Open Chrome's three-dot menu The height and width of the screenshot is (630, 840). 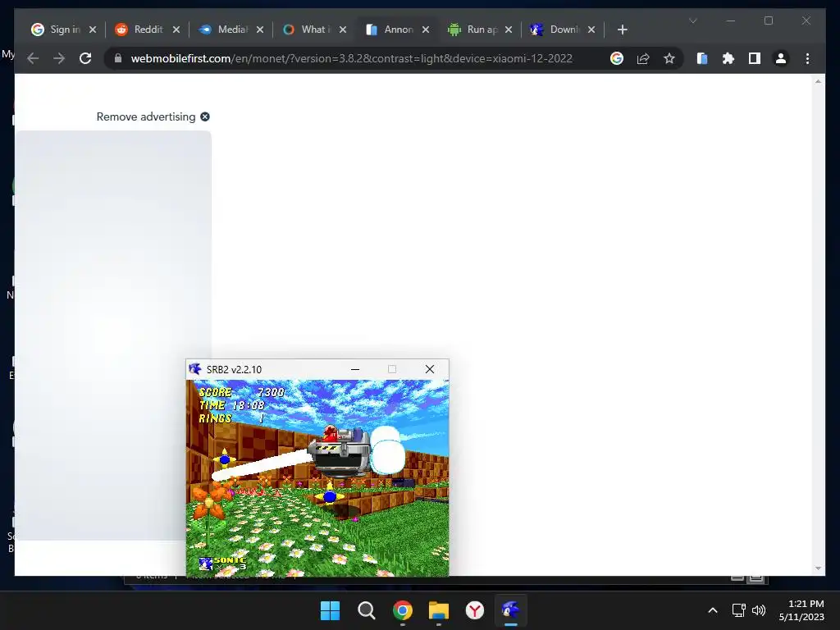[807, 58]
